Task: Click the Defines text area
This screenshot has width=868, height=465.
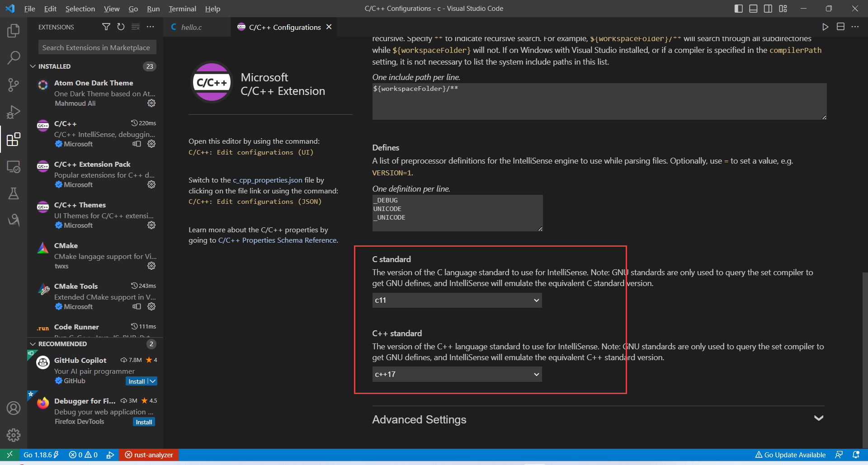Action: coord(458,213)
